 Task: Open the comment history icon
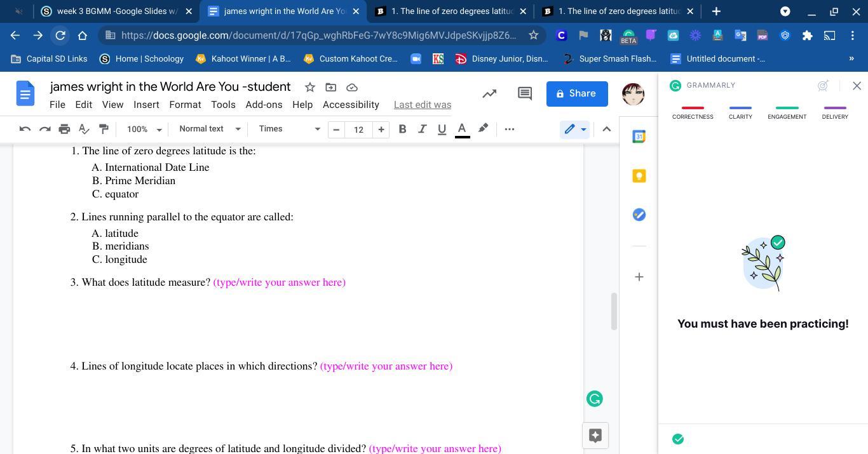[x=524, y=93]
